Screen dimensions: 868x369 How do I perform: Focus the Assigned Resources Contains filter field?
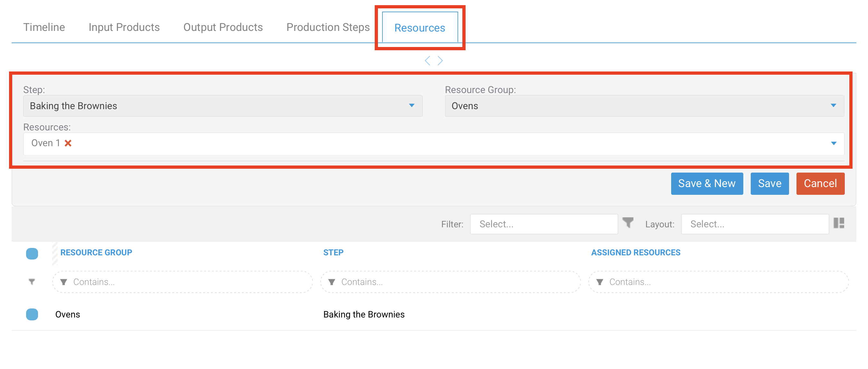[x=718, y=282]
